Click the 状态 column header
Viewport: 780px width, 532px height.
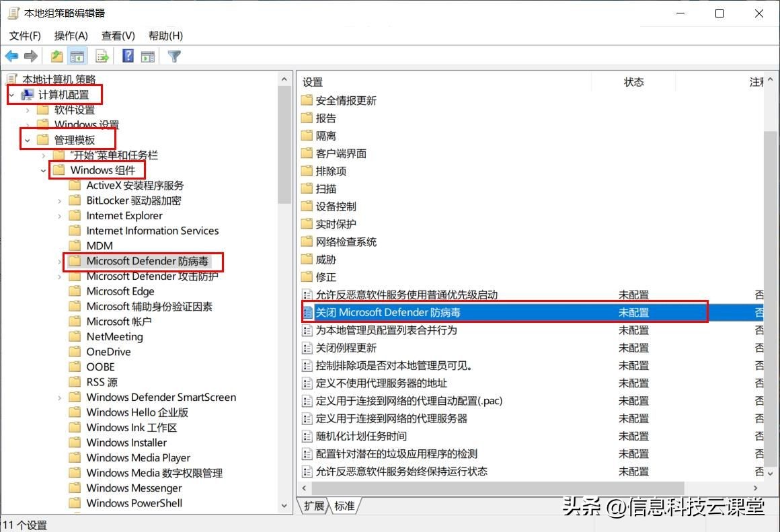pyautogui.click(x=633, y=81)
